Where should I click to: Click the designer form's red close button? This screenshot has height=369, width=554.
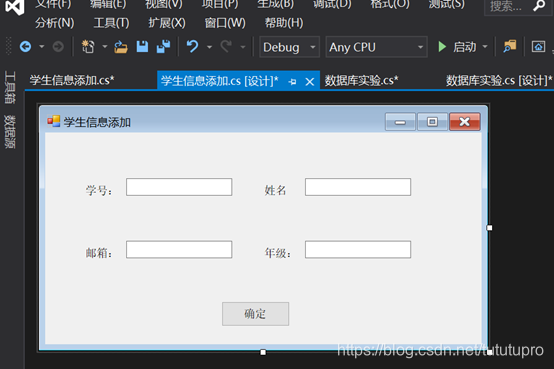coord(465,122)
